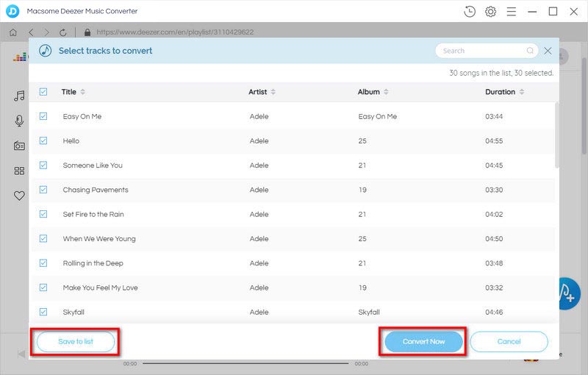Uncheck the When We Were Young track
The image size is (588, 375).
[43, 238]
